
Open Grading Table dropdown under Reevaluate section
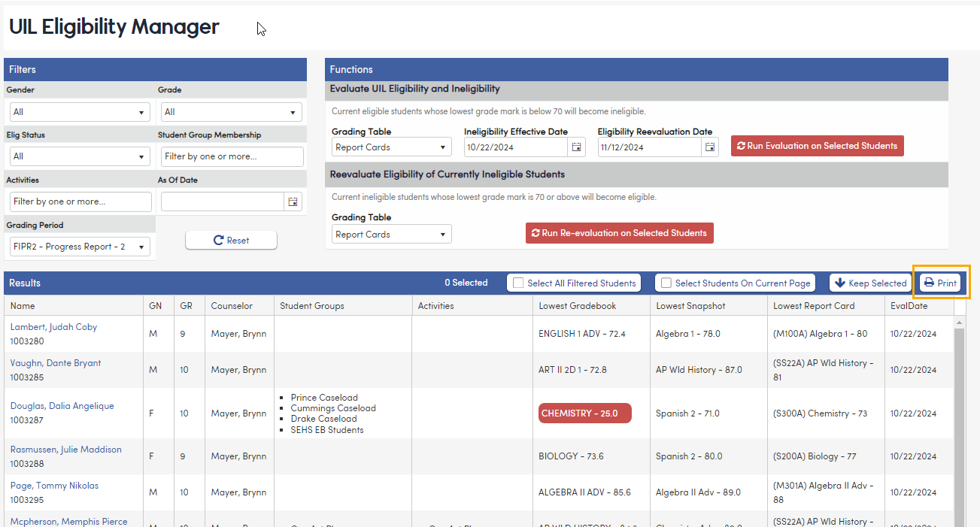pyautogui.click(x=391, y=235)
